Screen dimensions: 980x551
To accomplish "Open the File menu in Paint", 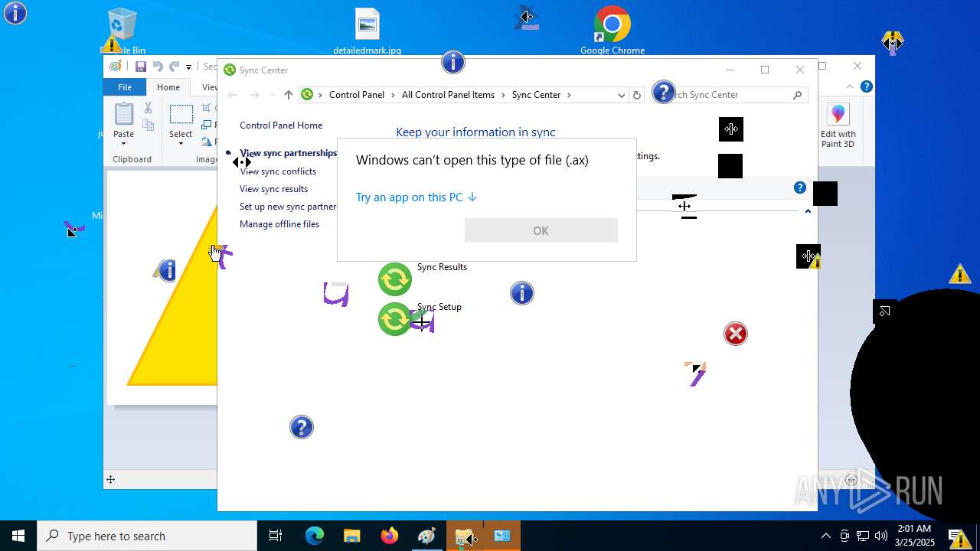I will pyautogui.click(x=124, y=87).
